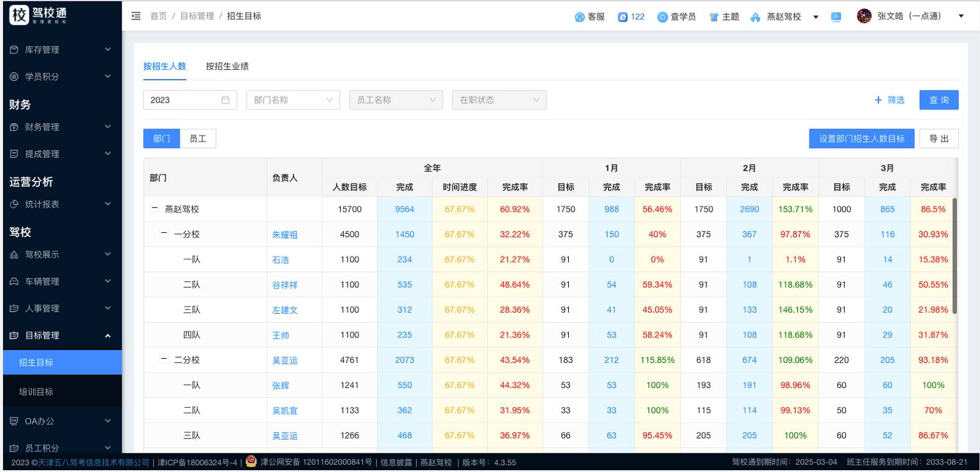This screenshot has height=472, width=980.
Task: Collapse the 一分校 branch row
Action: coord(164,234)
